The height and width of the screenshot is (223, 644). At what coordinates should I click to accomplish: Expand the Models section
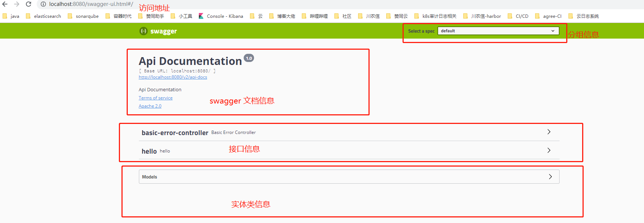click(x=349, y=177)
